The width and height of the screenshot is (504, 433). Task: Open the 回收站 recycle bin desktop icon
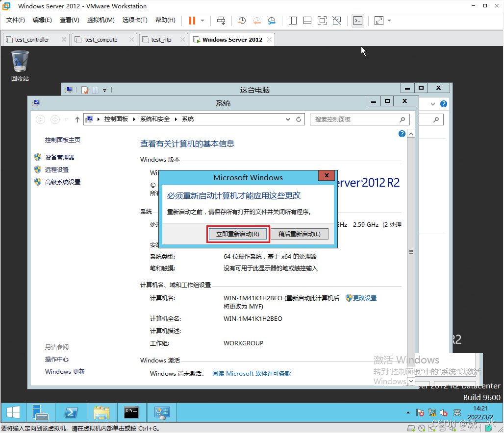click(20, 66)
